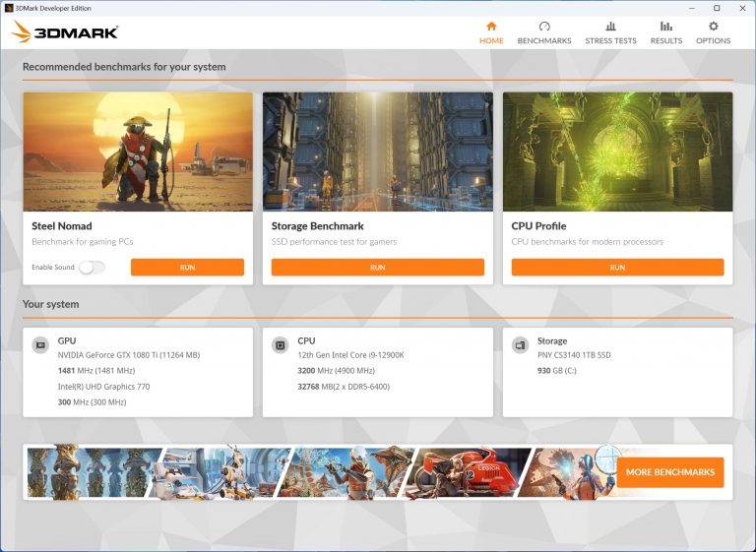Screen dimensions: 756x552
Task: Click the CPU heading label
Action: (x=306, y=340)
